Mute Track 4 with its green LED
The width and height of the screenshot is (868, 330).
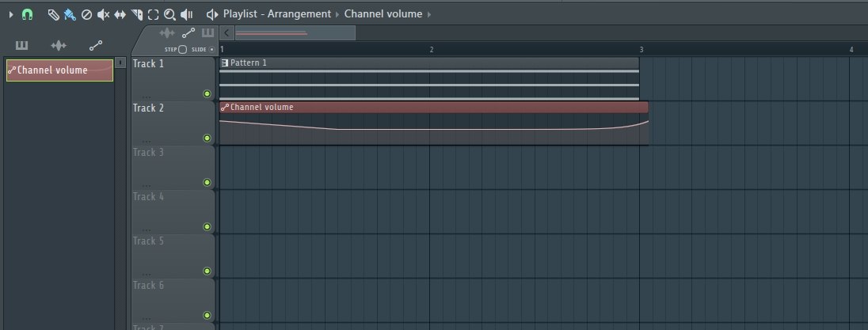tap(207, 226)
